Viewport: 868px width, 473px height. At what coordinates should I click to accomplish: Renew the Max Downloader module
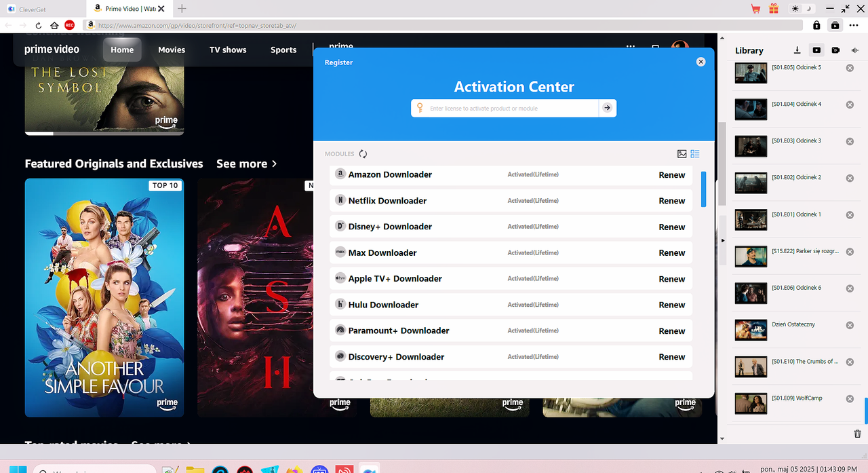672,252
